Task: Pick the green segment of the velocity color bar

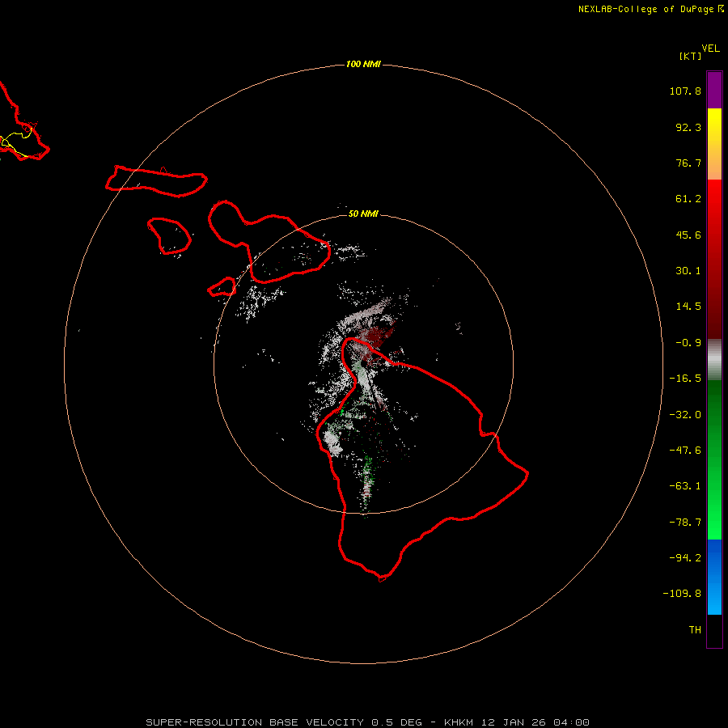Action: click(714, 460)
